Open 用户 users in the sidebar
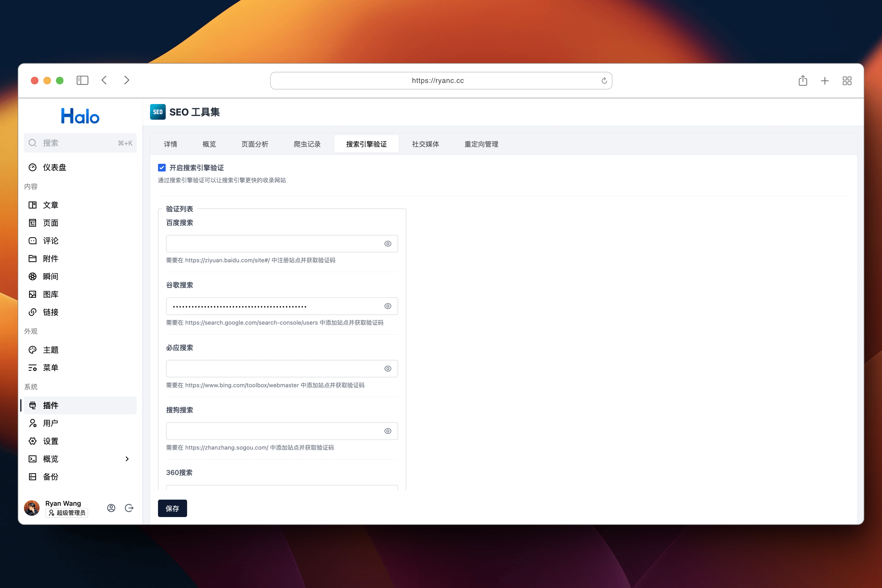 pos(80,423)
